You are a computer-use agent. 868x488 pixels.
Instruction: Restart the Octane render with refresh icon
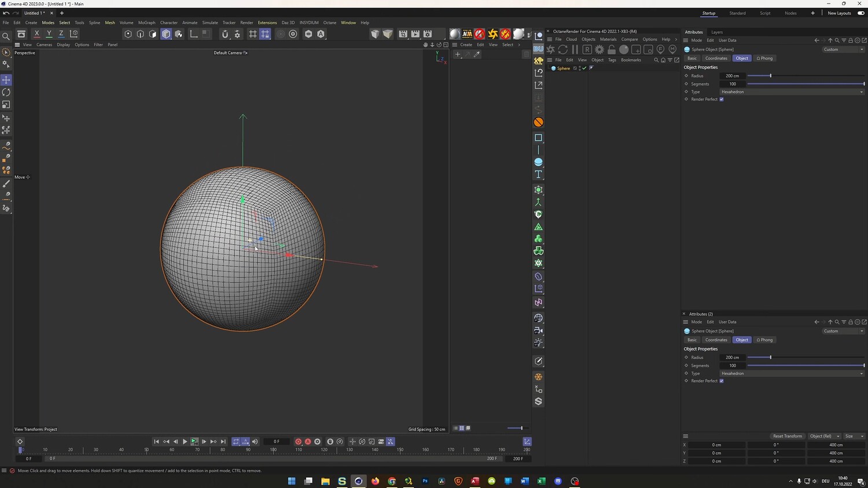tap(562, 50)
